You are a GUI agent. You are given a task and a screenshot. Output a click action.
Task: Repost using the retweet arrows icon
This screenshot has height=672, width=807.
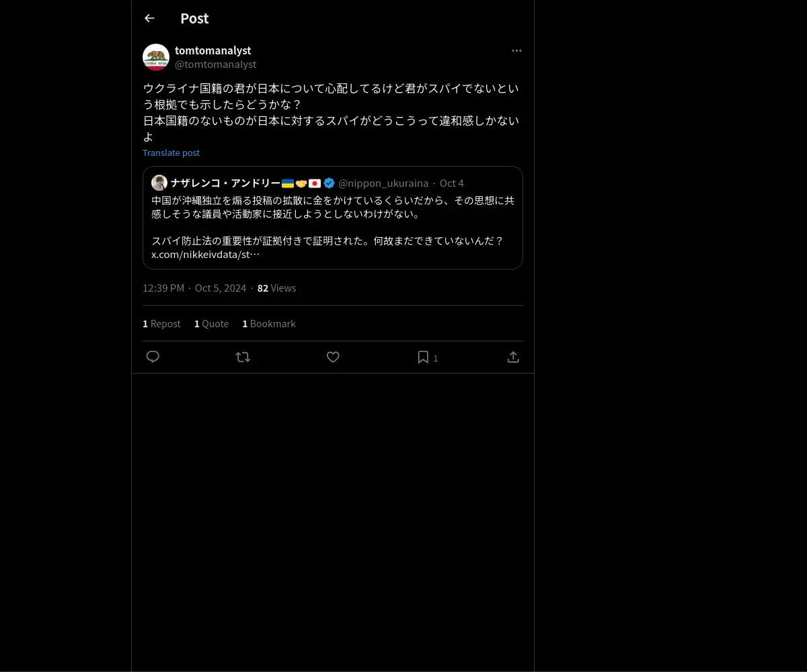coord(243,357)
